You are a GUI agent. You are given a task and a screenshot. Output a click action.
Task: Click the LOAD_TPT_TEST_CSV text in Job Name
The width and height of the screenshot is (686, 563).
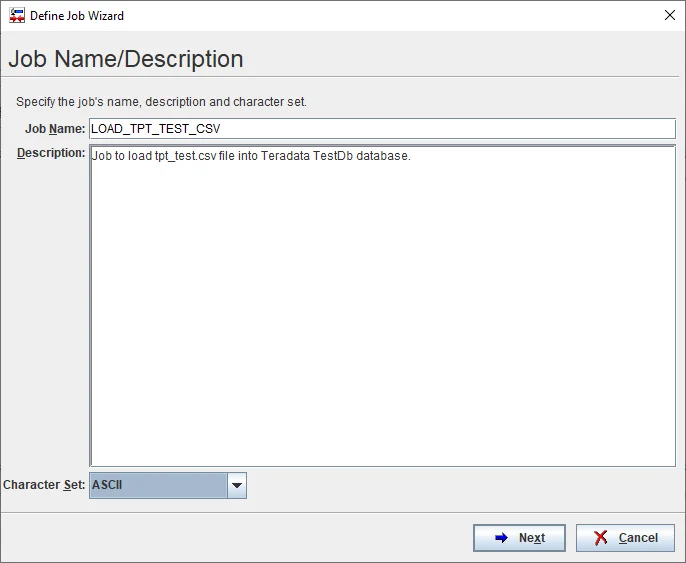(x=155, y=129)
